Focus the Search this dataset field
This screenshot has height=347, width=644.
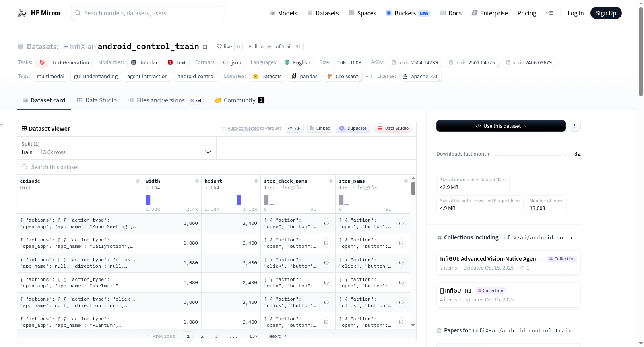[217, 167]
